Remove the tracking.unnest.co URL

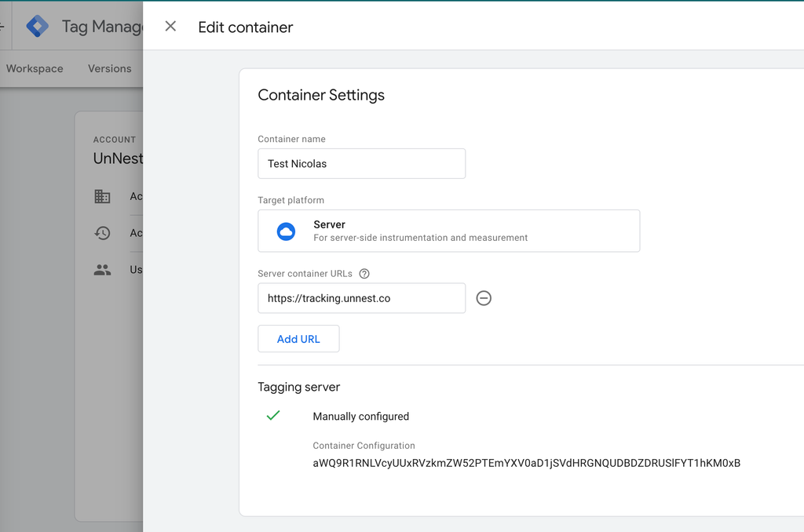point(484,298)
